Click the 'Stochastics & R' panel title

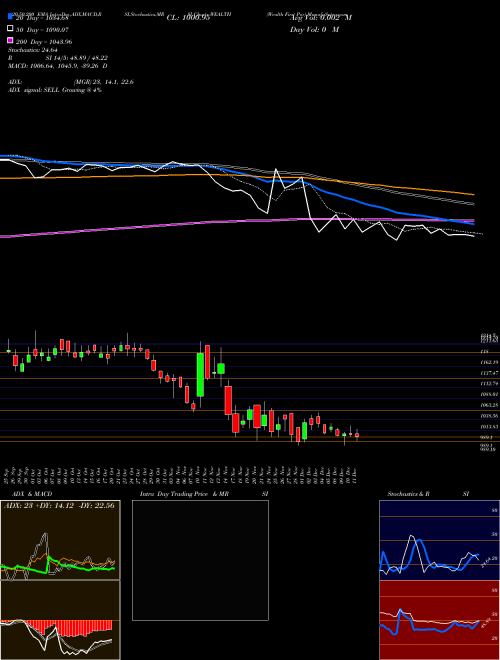408,494
